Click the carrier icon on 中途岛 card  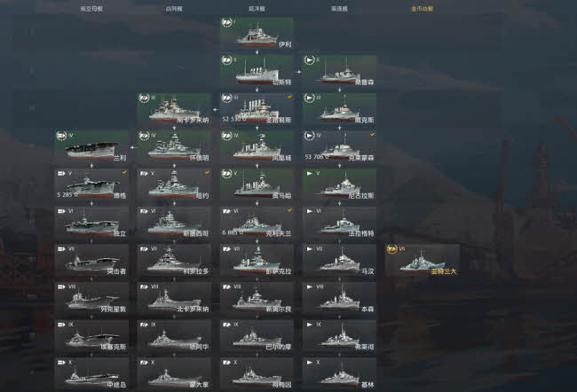[61, 362]
